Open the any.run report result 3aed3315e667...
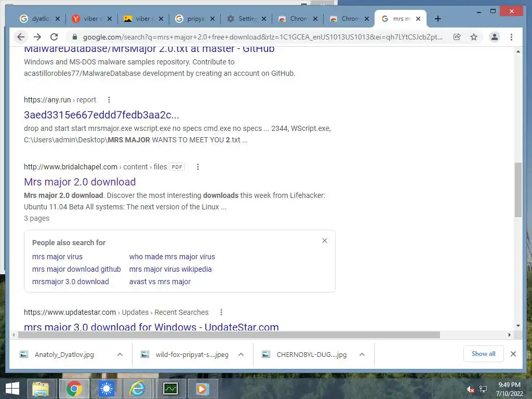Screen dimensions: 532x399 [101, 115]
